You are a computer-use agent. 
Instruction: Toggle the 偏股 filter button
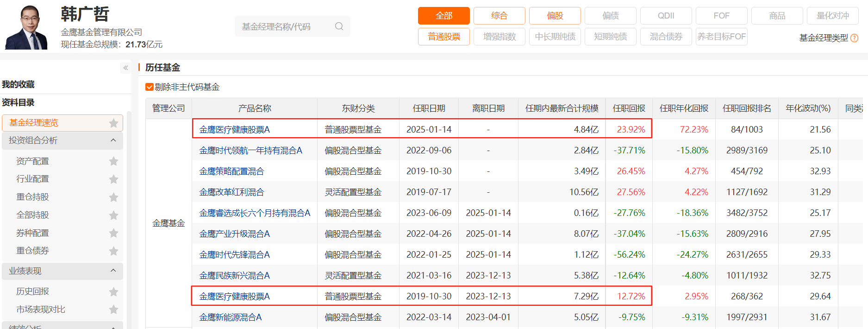tap(555, 16)
